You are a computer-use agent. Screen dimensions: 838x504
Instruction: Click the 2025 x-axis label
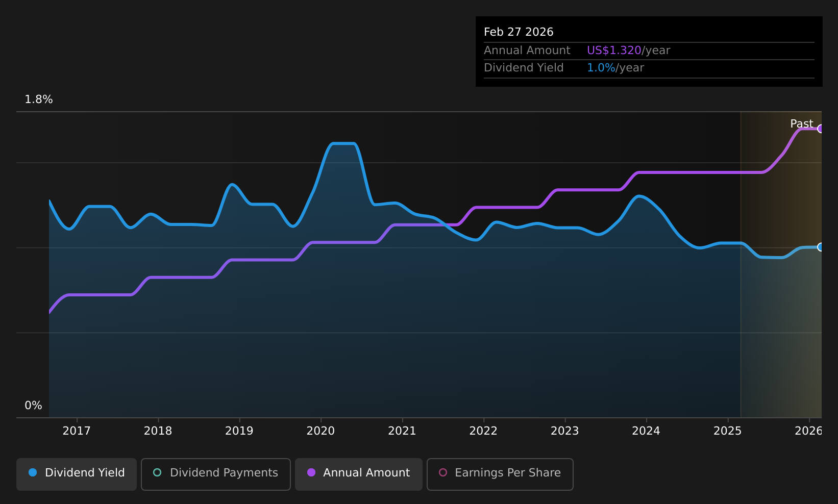click(728, 431)
